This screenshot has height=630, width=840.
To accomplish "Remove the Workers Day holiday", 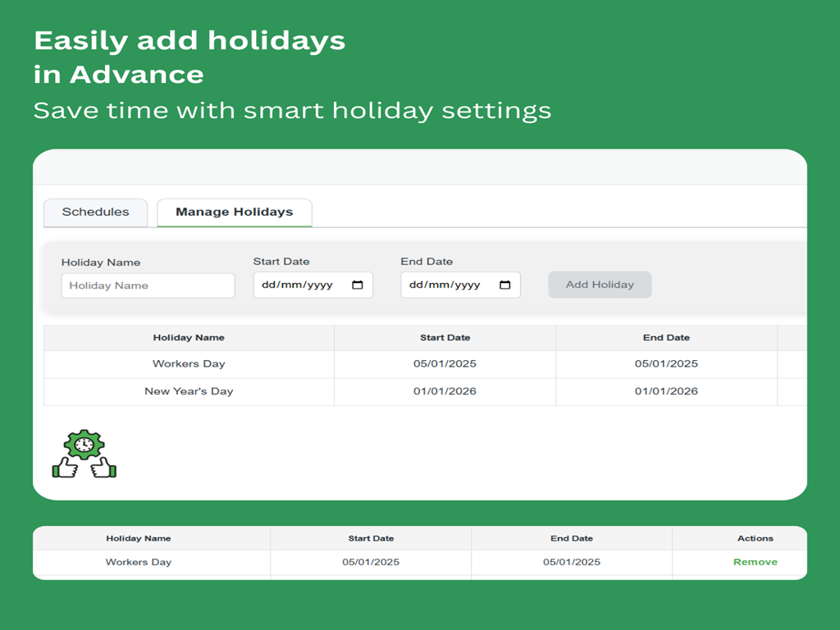I will (x=755, y=562).
